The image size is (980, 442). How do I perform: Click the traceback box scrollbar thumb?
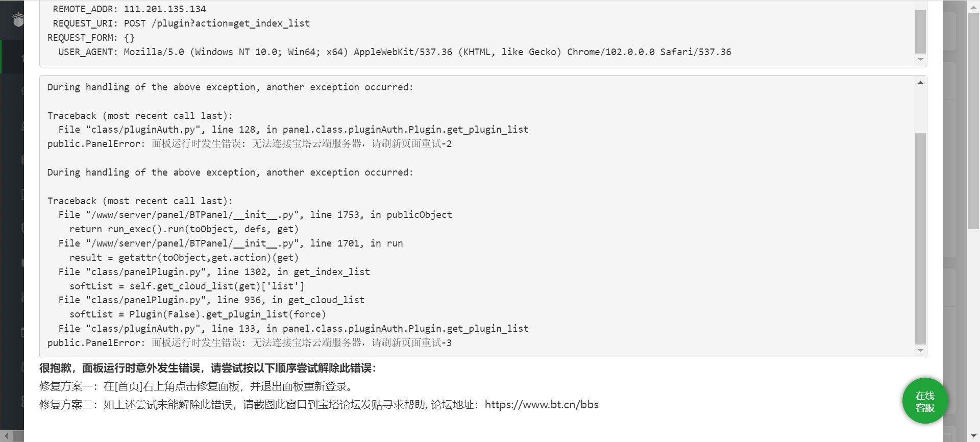(920, 238)
